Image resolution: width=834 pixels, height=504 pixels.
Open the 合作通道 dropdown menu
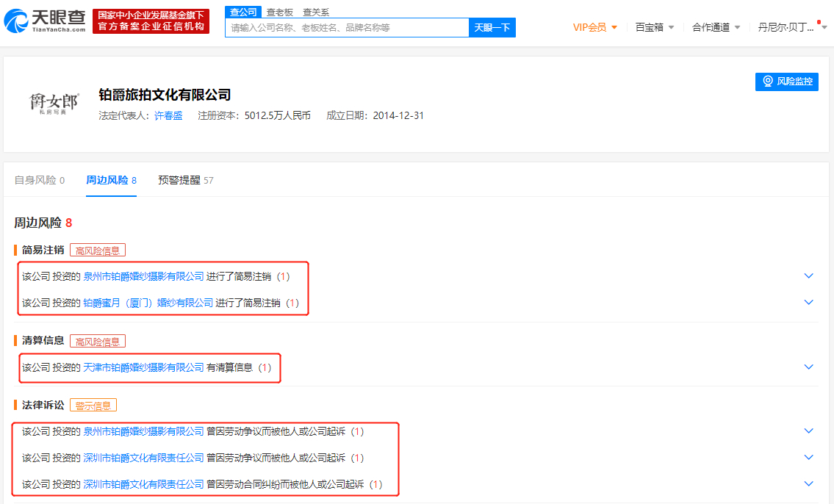[716, 27]
